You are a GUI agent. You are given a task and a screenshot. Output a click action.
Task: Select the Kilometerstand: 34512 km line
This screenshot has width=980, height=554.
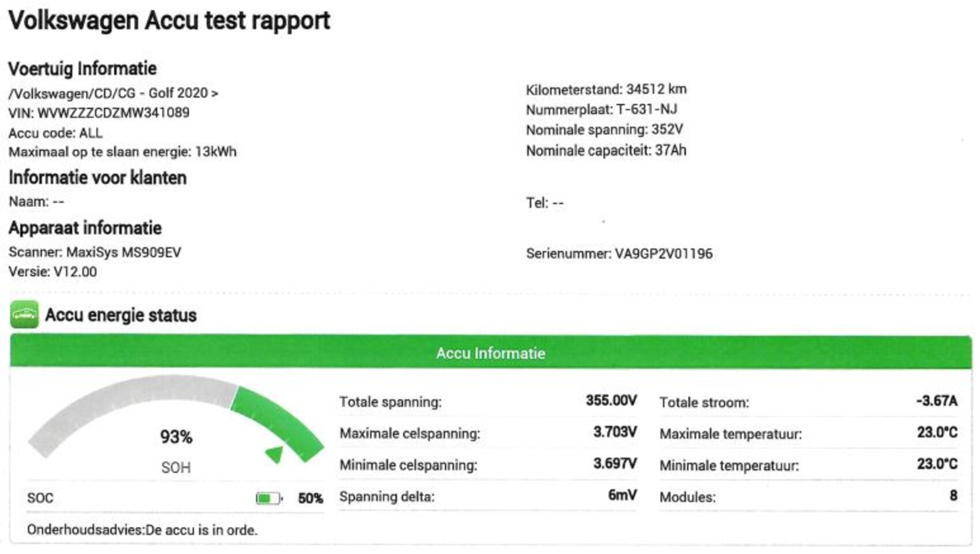pos(606,89)
